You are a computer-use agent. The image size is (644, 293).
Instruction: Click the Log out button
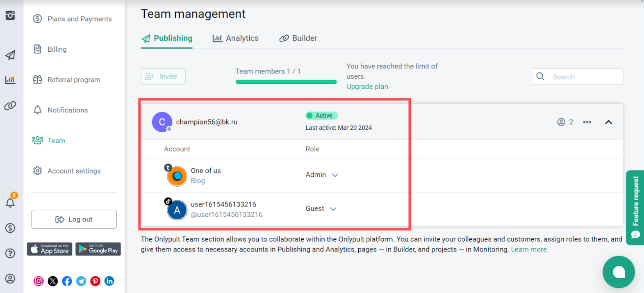pyautogui.click(x=74, y=219)
